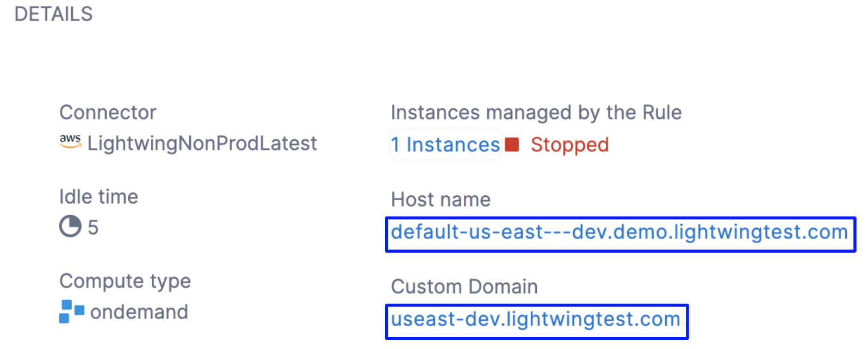Click the AWS logo beside LightwingNonProdLatest
Viewport: 868px width, 349px height.
tap(70, 141)
